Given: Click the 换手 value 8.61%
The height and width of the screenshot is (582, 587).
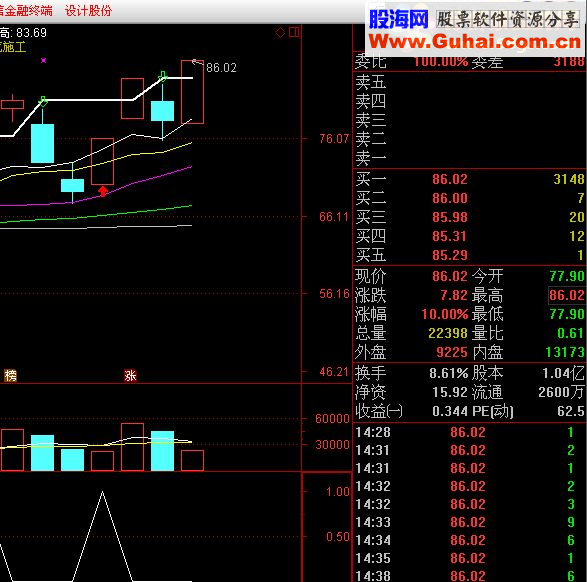Looking at the screenshot, I should (x=449, y=373).
